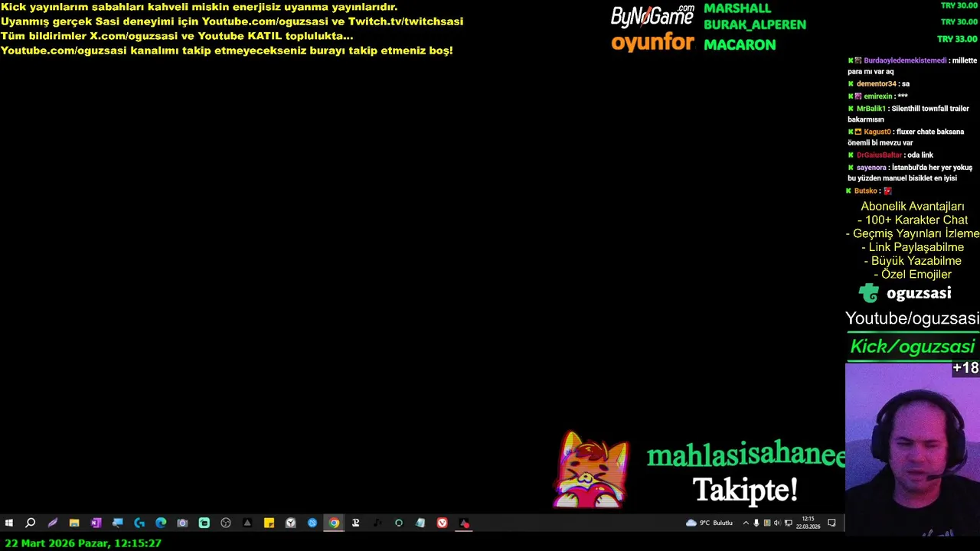Select donor name BURAK_ALPEREN
The height and width of the screenshot is (551, 980).
coord(755,24)
